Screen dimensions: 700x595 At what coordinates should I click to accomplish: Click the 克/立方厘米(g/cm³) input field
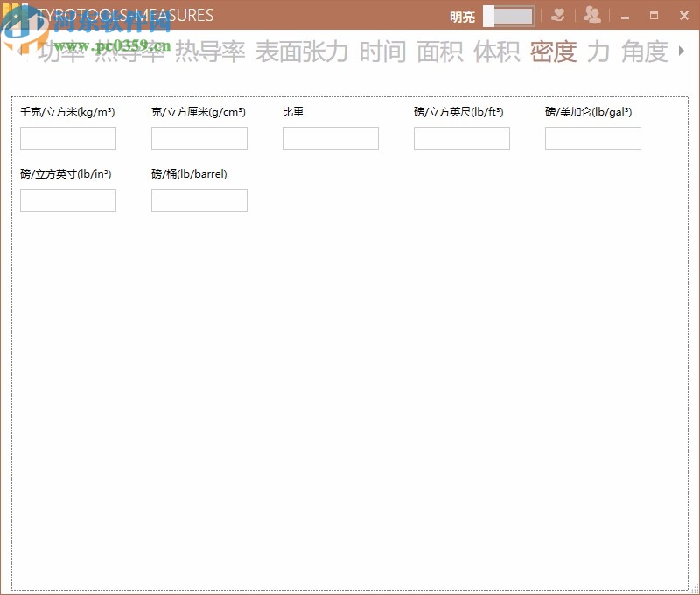coord(199,137)
